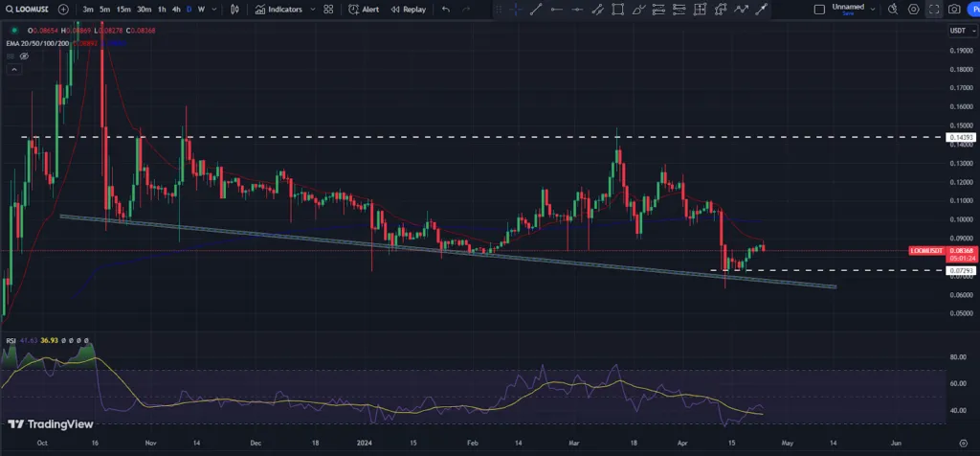Screen dimensions: 980x456
Task: Select the descending trendline channel drawing
Action: (448, 252)
